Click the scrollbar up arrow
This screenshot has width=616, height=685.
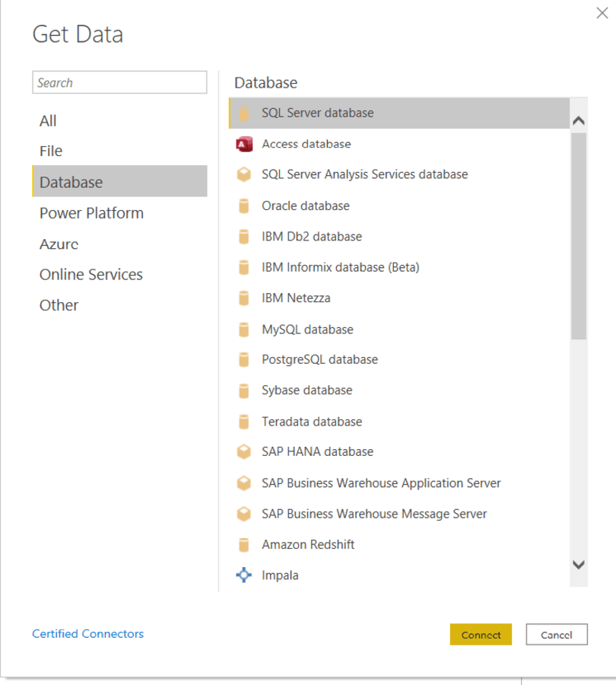pos(579,120)
